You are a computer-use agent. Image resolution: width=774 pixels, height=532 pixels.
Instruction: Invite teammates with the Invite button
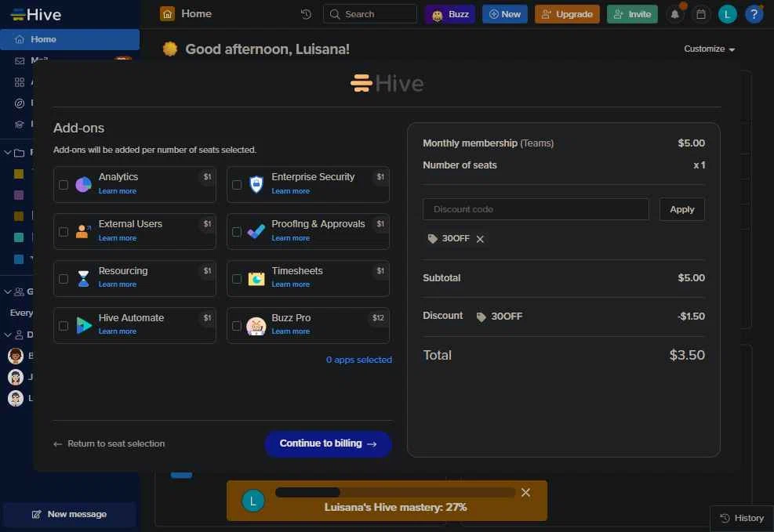[x=632, y=14]
